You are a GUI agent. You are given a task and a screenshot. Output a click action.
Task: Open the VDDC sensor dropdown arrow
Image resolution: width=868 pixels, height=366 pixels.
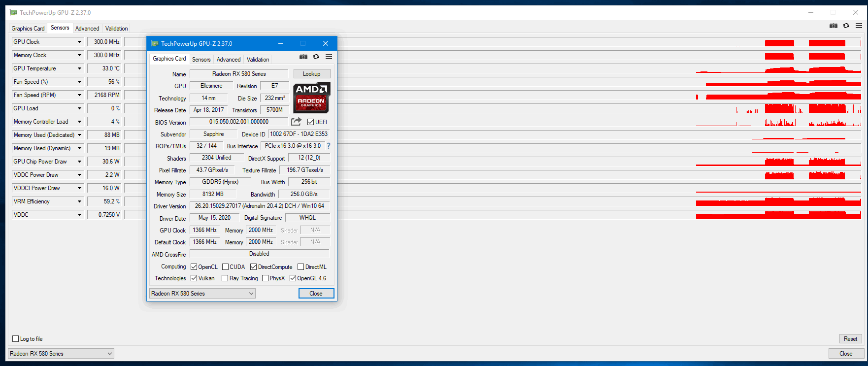pos(79,215)
